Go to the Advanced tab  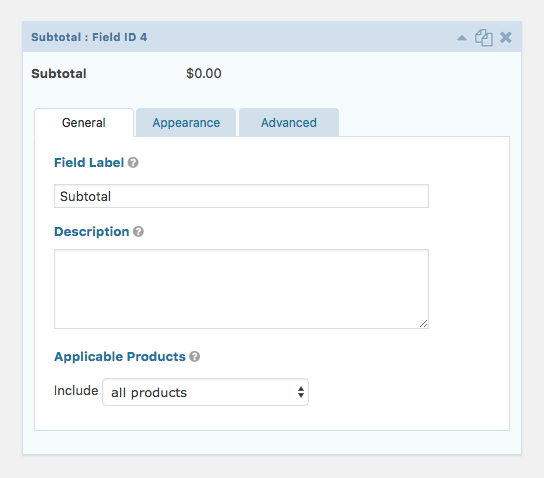(x=289, y=122)
